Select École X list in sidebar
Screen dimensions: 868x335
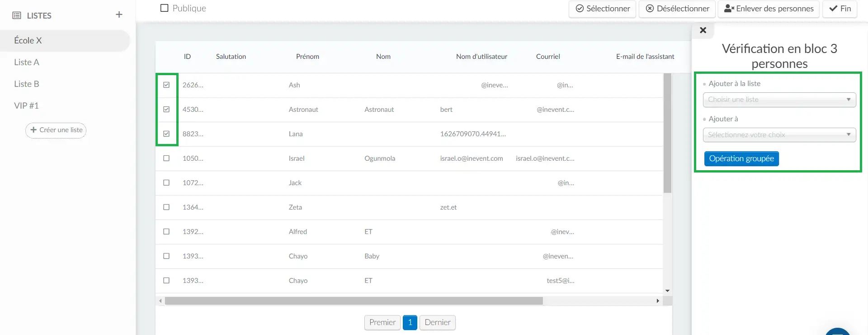pyautogui.click(x=65, y=40)
